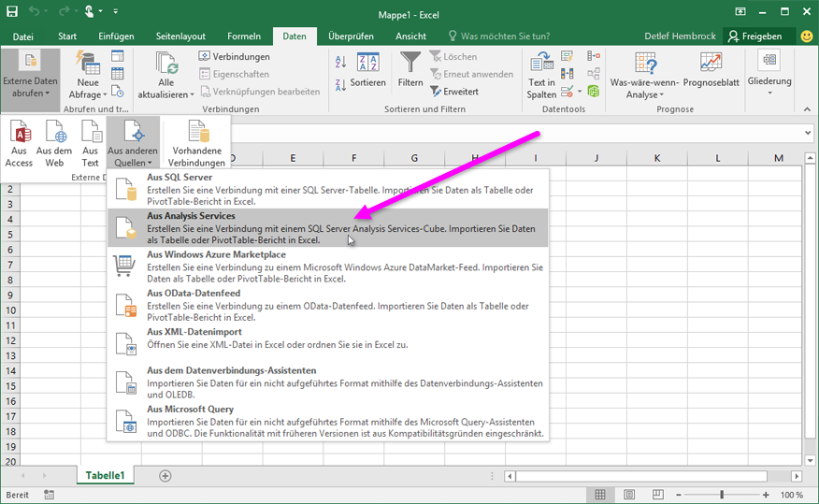This screenshot has width=819, height=504.
Task: Show queries pane icon
Action: click(x=118, y=56)
